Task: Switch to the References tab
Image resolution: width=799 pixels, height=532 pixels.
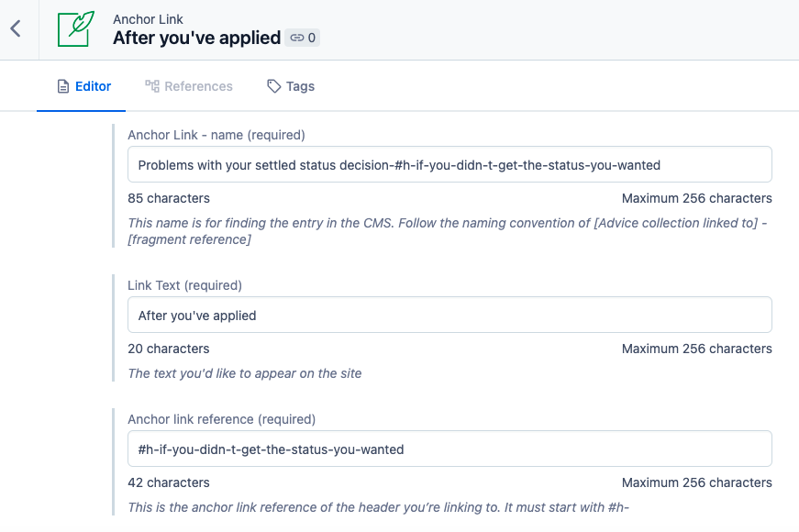Action: pyautogui.click(x=189, y=86)
